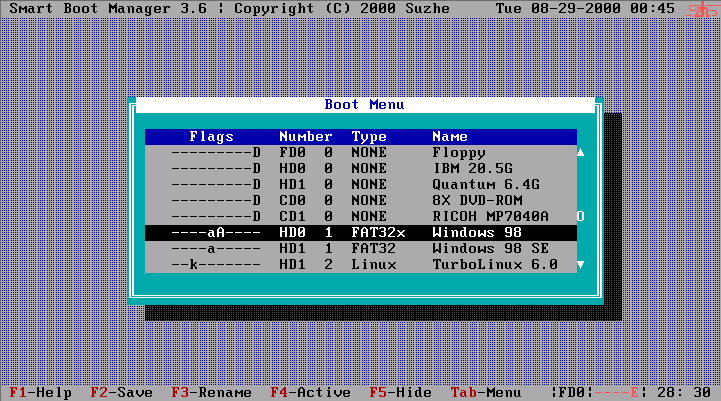The image size is (721, 401).
Task: Click the scroll down arrow in boot list
Action: 580,265
